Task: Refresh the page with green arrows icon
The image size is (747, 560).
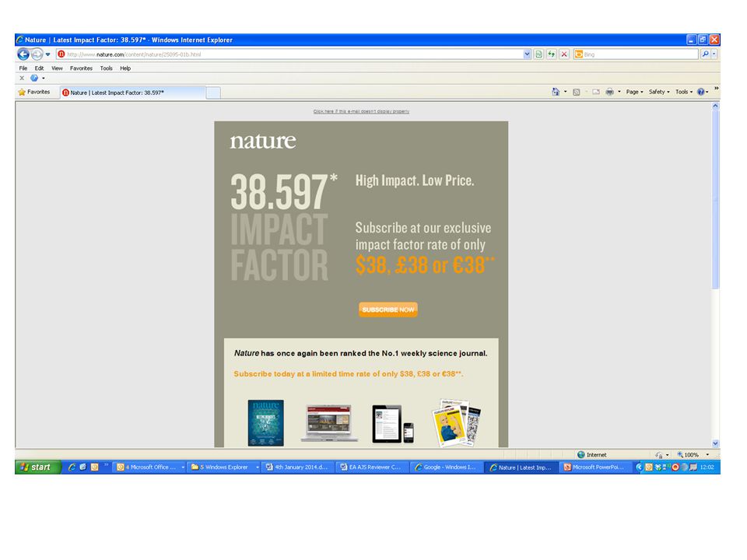Action: 551,54
